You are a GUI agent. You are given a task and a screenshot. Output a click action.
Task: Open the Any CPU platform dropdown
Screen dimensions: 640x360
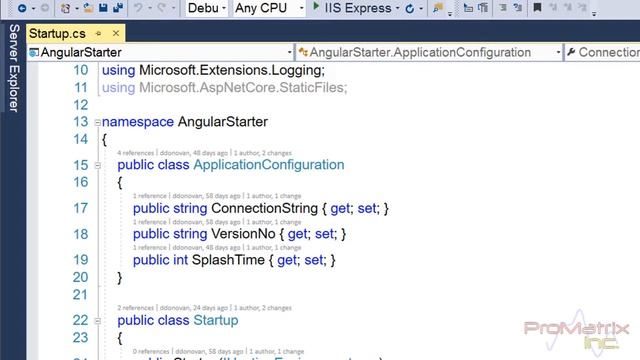269,8
